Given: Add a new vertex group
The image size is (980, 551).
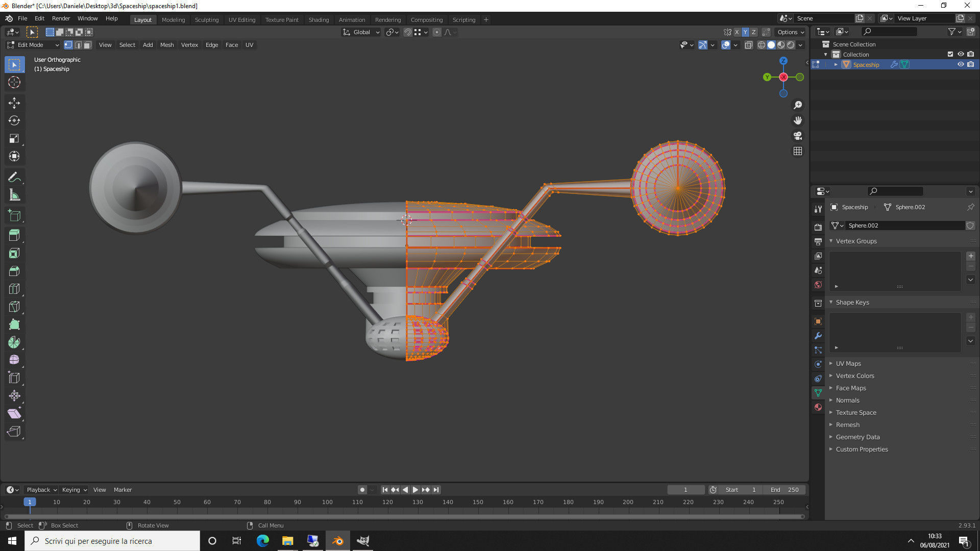Looking at the screenshot, I should 971,256.
